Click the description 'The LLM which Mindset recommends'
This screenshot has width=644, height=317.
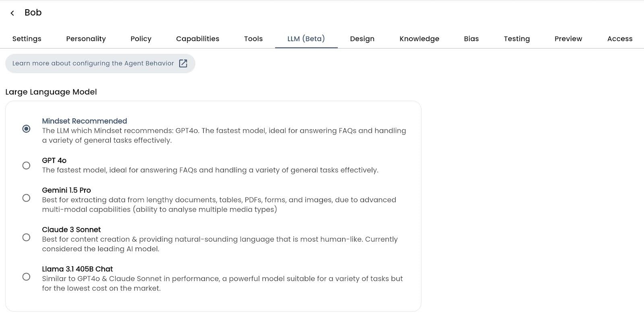click(224, 136)
